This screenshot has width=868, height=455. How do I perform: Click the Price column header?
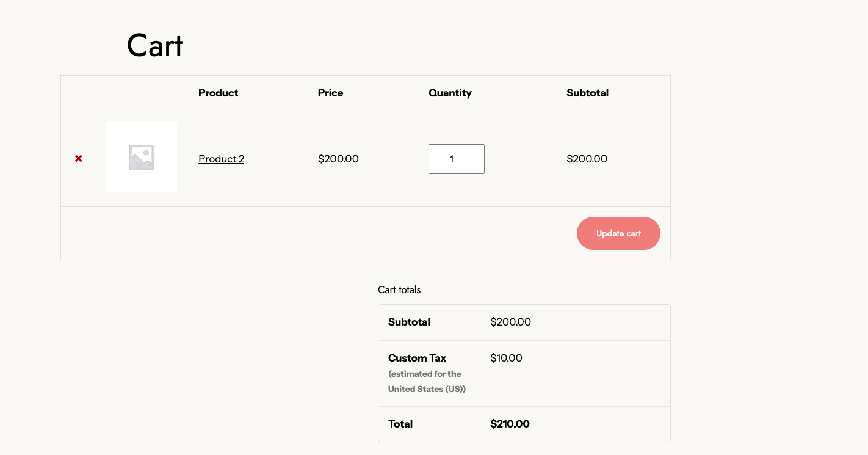330,93
